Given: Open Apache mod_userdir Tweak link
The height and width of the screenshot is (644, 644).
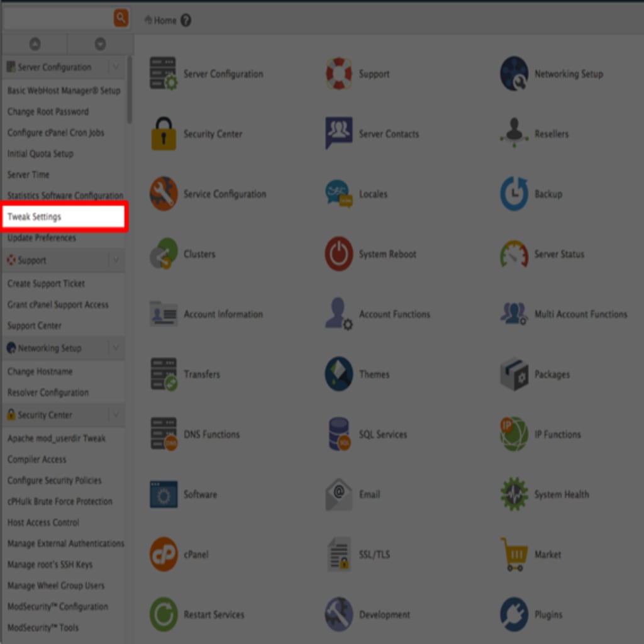Looking at the screenshot, I should point(56,438).
